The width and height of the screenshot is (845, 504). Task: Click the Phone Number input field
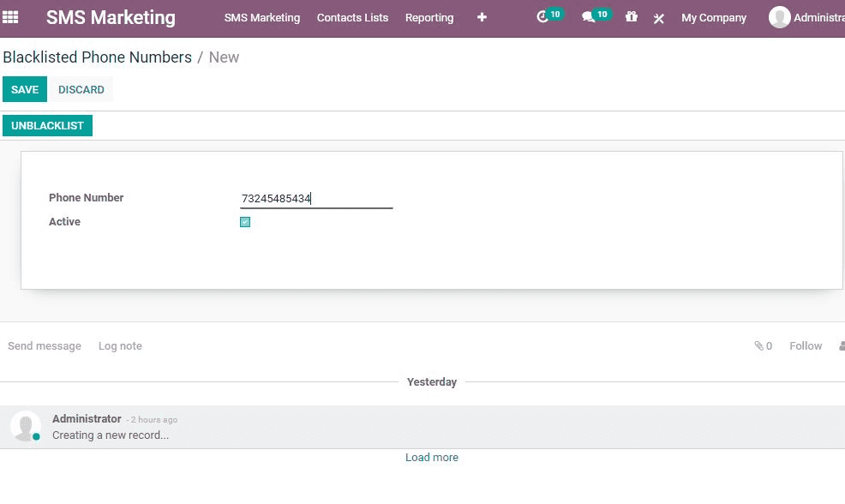(x=316, y=199)
